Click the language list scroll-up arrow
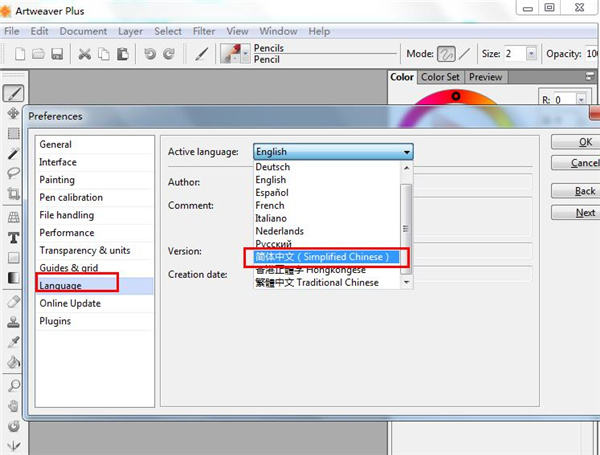Viewport: 600px width, 455px height. pos(406,168)
